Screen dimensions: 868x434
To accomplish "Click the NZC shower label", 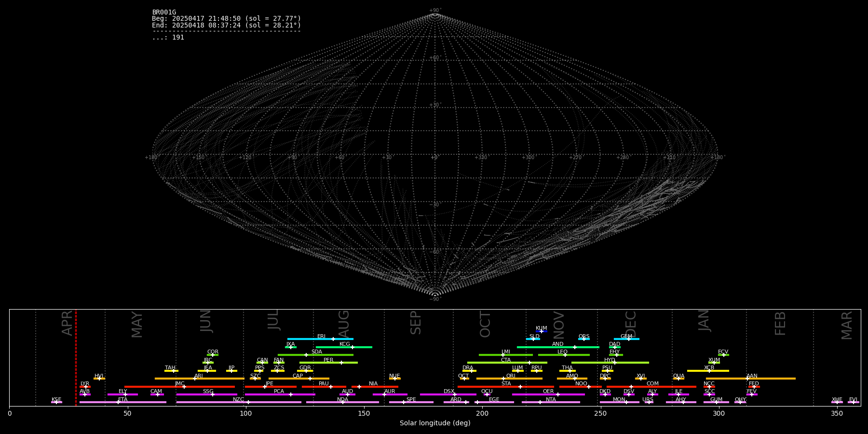I will point(239,400).
